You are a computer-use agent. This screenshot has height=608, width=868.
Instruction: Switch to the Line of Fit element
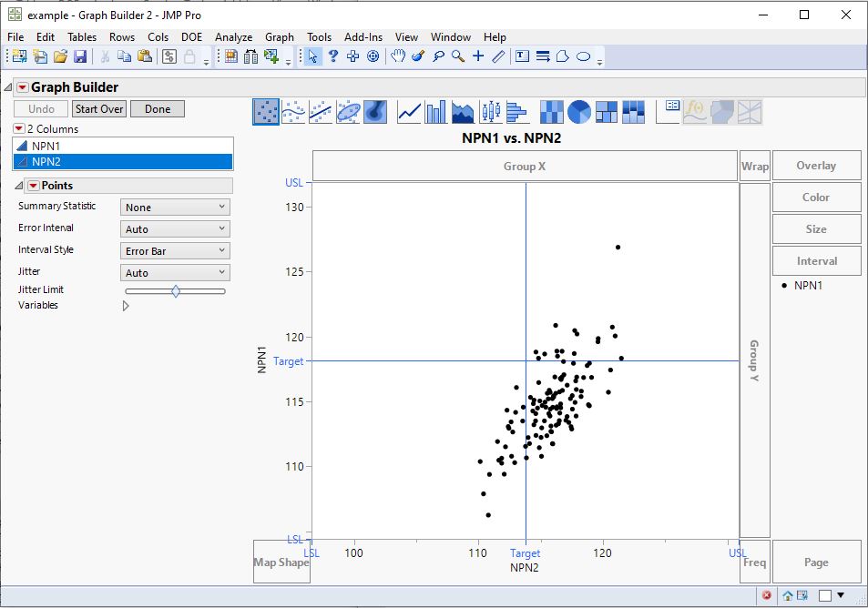321,109
